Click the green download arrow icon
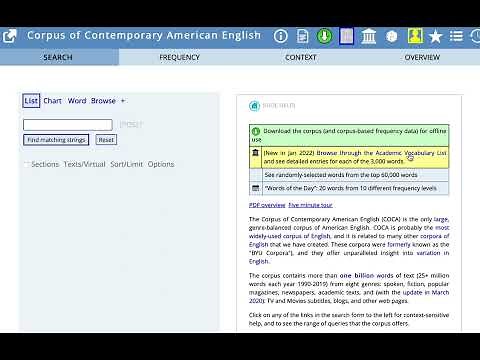 [324, 36]
